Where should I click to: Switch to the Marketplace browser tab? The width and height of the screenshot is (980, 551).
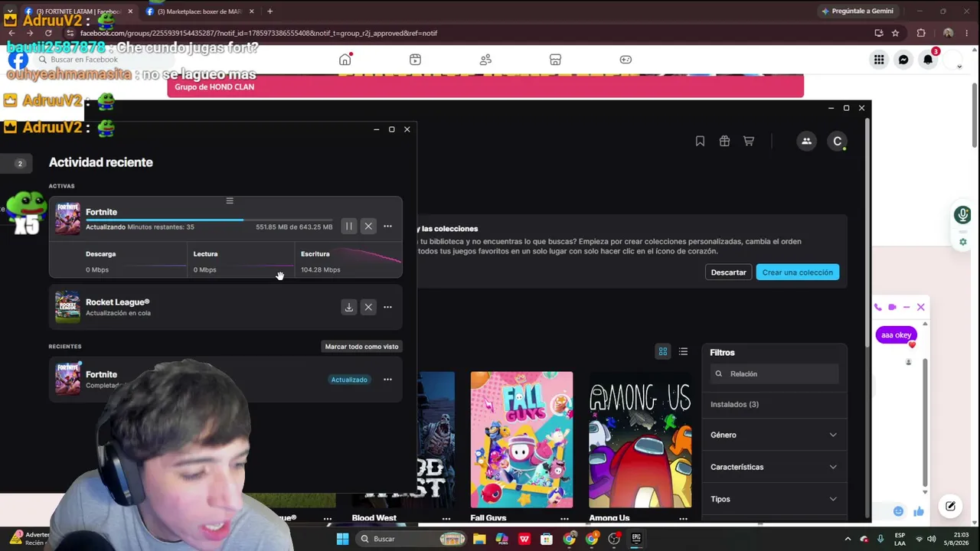point(199,11)
